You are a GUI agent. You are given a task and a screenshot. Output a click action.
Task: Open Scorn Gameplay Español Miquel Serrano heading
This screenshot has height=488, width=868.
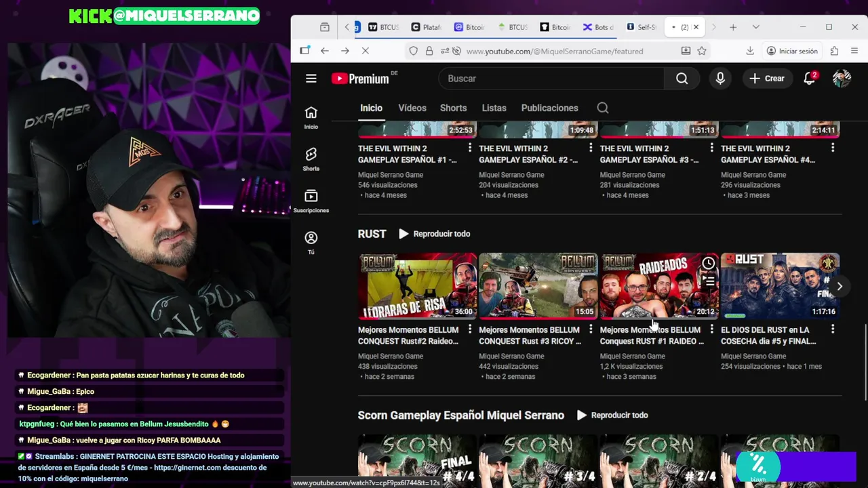pyautogui.click(x=461, y=415)
